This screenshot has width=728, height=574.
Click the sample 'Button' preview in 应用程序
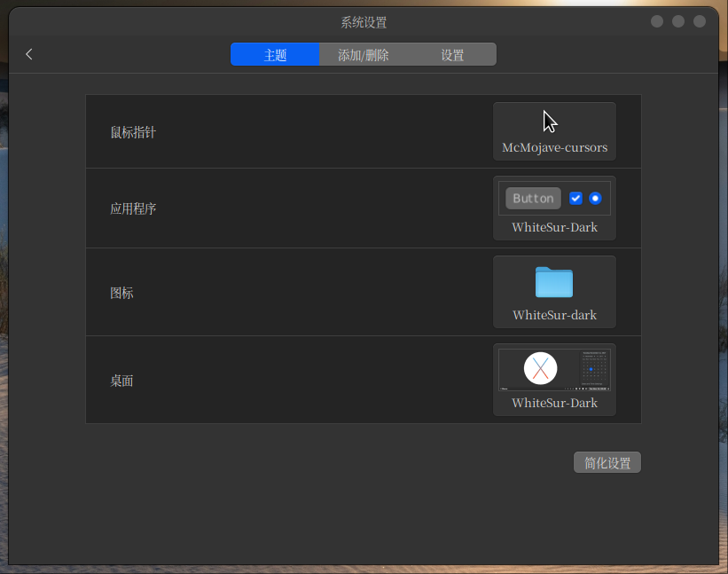pos(533,198)
